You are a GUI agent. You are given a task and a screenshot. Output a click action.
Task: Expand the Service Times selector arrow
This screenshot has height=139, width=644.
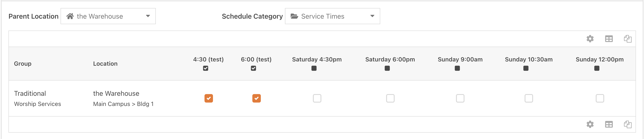[373, 16]
